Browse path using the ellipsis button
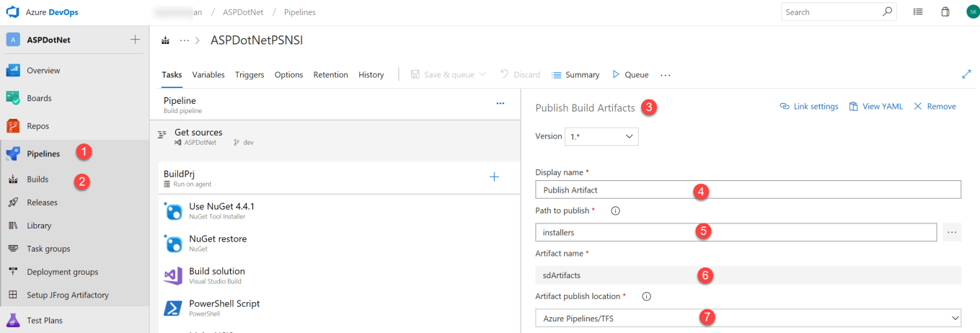Screen dimensions: 980x333 [x=952, y=232]
